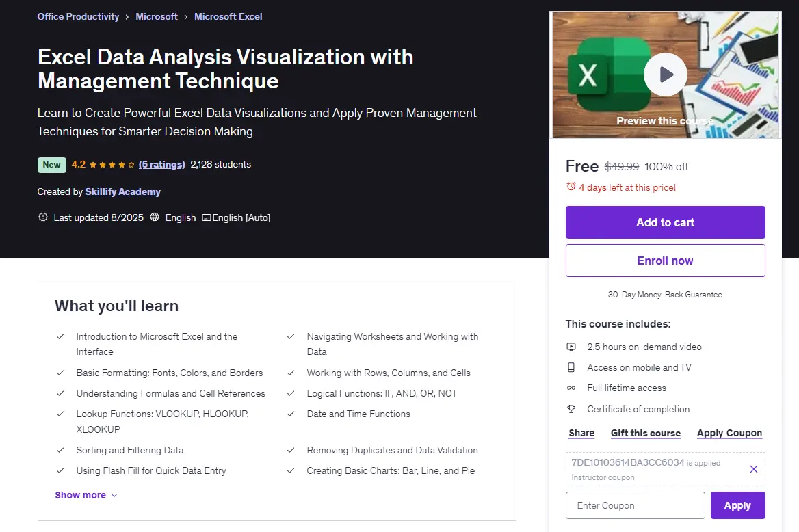Click the Enroll now button
799x532 pixels.
click(665, 261)
